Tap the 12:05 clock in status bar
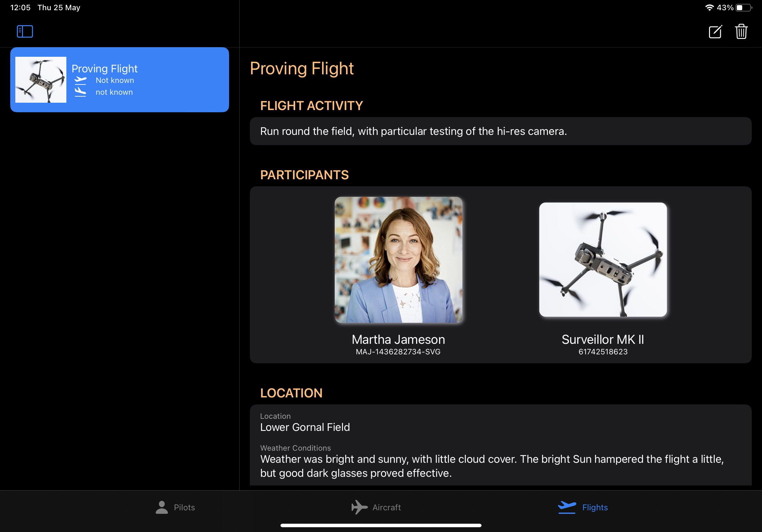This screenshot has height=532, width=762. coord(20,8)
